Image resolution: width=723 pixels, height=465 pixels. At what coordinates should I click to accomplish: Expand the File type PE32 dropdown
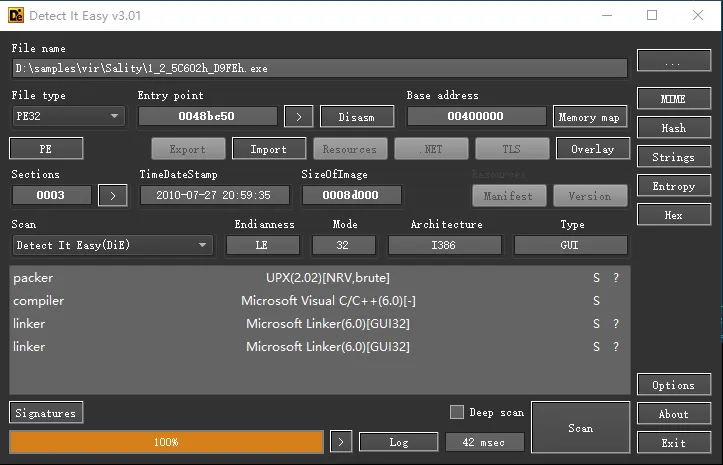(68, 117)
